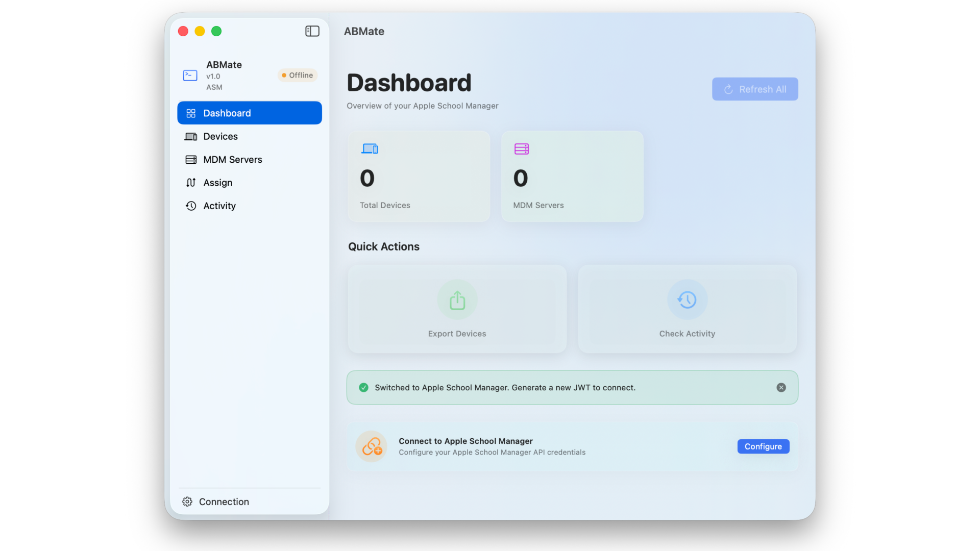The image size is (980, 551).
Task: Click the orange link-plus connection icon
Action: pyautogui.click(x=372, y=446)
